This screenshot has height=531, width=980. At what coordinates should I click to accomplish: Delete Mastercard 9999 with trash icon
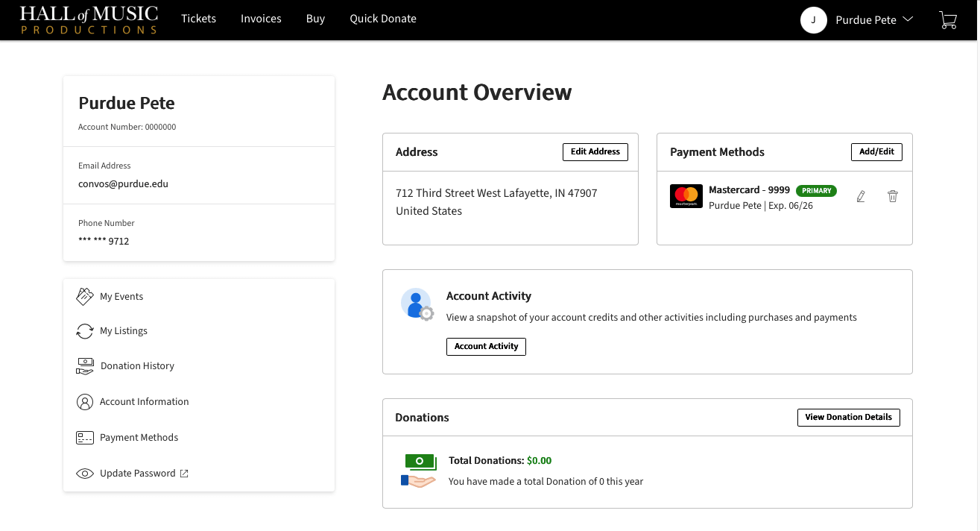click(x=893, y=196)
